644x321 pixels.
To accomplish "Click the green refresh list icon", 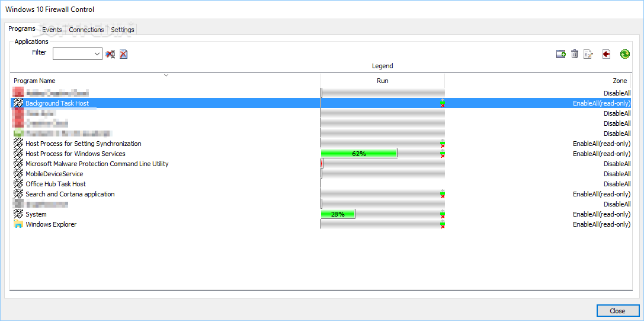I will click(x=624, y=54).
